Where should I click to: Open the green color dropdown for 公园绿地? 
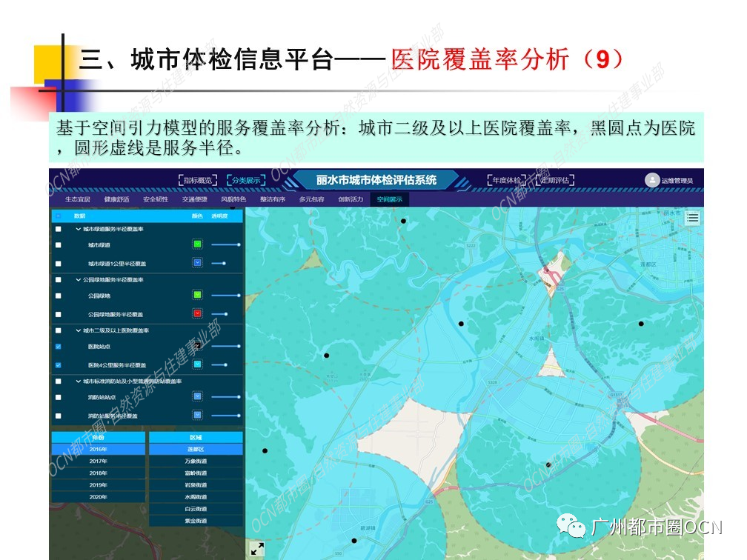[197, 295]
